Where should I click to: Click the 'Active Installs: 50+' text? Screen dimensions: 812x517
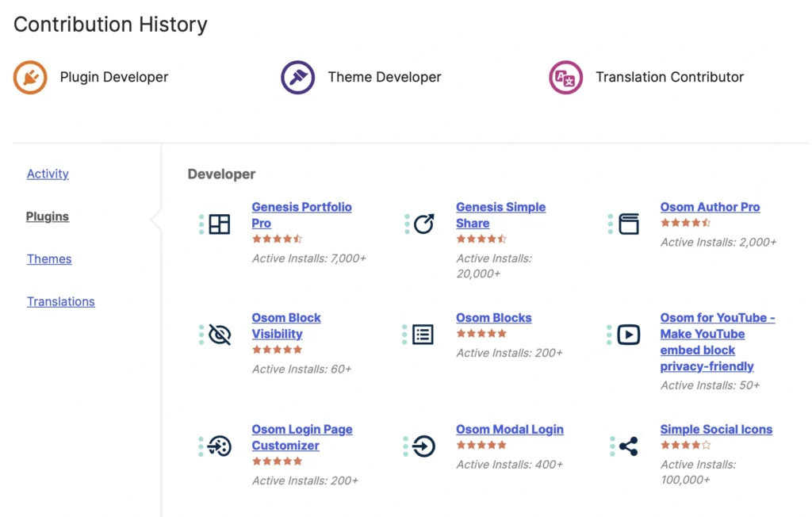point(710,385)
